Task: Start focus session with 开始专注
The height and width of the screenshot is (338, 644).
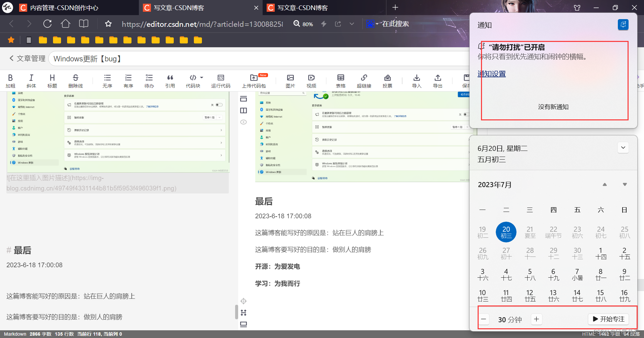Action: pyautogui.click(x=608, y=319)
